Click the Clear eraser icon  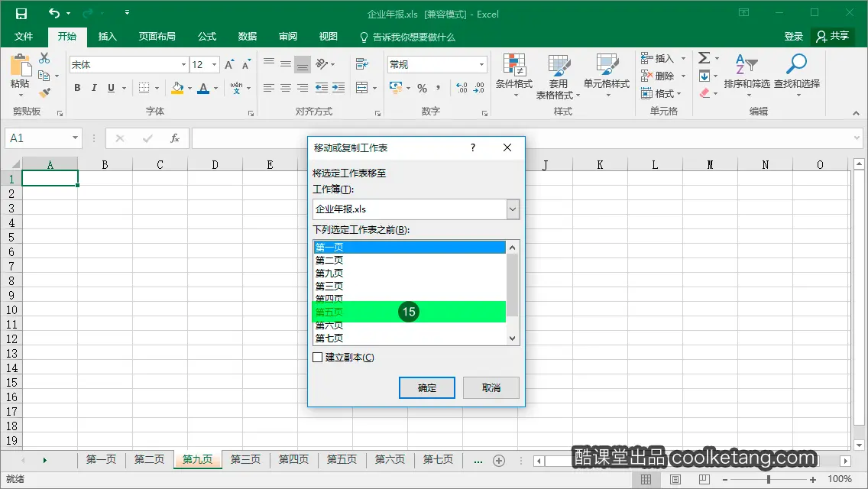(704, 93)
